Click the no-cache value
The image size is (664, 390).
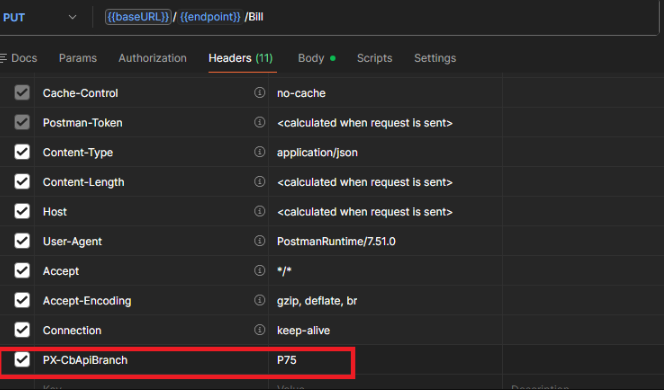click(301, 93)
